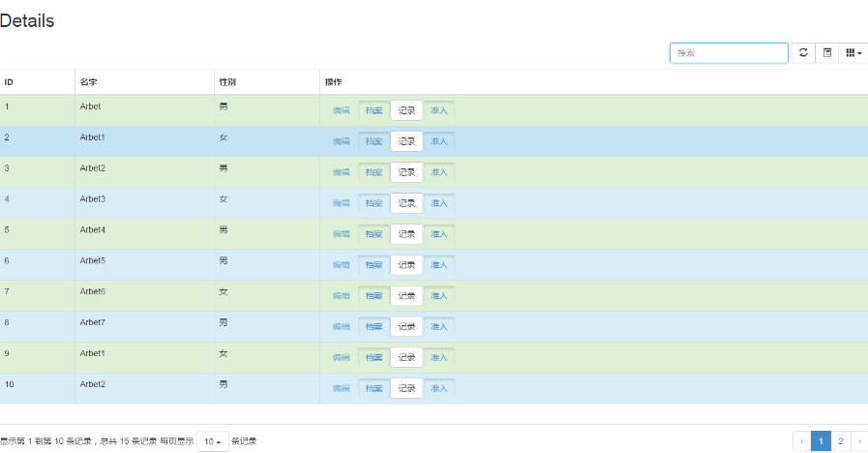
Task: Click 记录 button in row 3
Action: (406, 172)
